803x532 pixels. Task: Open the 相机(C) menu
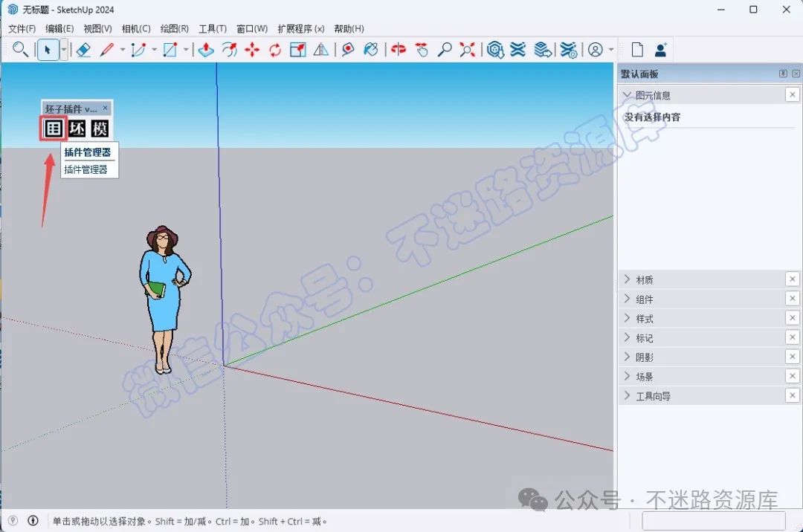(136, 29)
